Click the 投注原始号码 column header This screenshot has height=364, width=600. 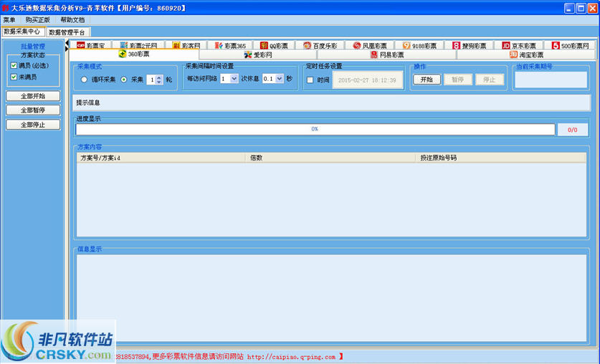pos(500,158)
